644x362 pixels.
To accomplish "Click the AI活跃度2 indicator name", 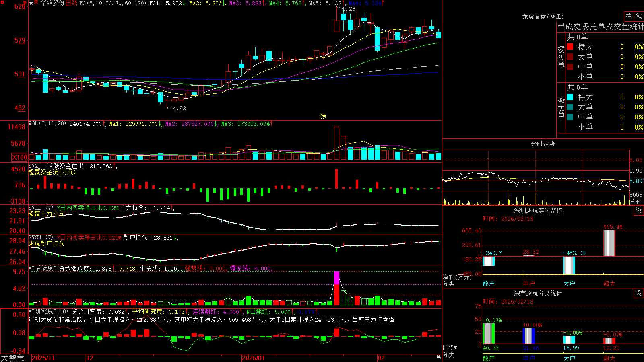I will point(43,269).
